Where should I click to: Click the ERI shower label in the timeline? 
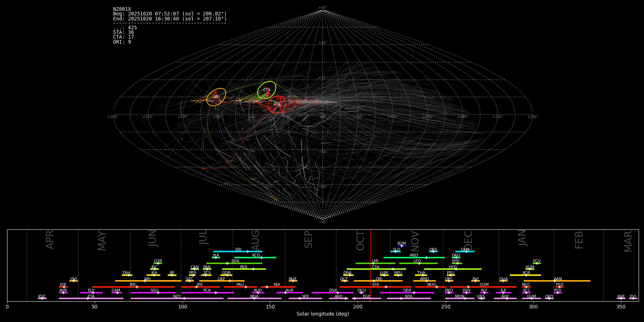[x=238, y=250]
